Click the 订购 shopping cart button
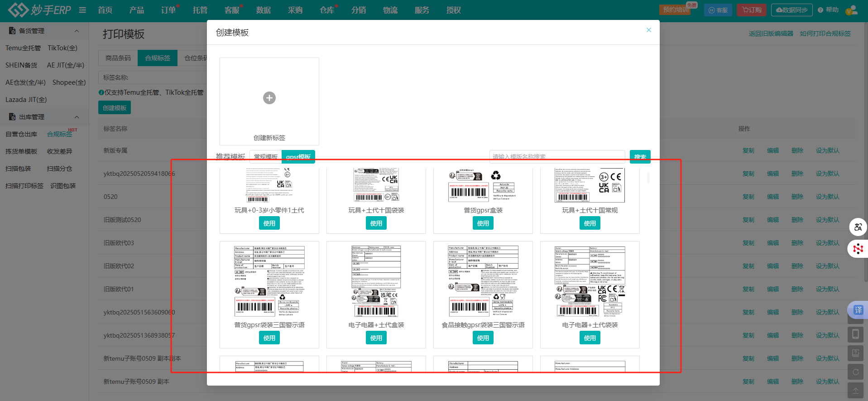This screenshot has height=401, width=868. pyautogui.click(x=752, y=10)
